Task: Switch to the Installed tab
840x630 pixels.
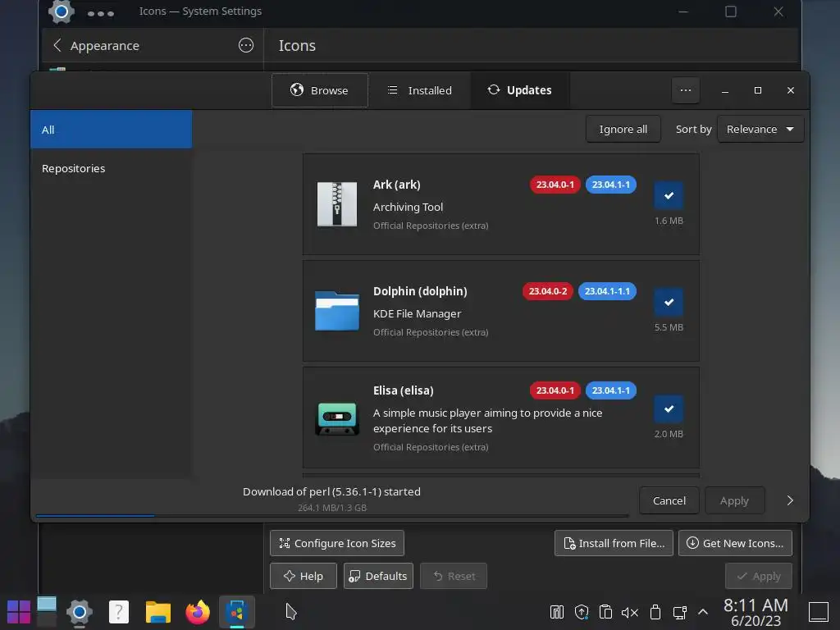Action: tap(419, 90)
